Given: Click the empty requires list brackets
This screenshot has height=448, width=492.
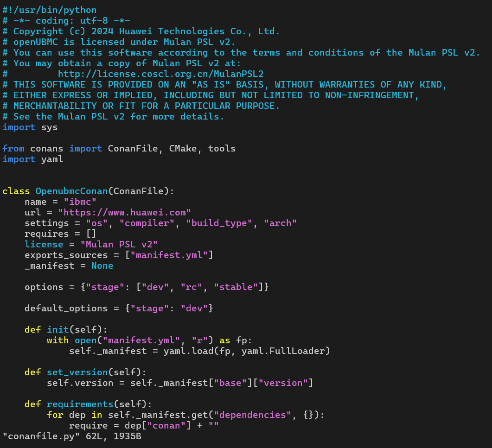Looking at the screenshot, I should (x=91, y=234).
